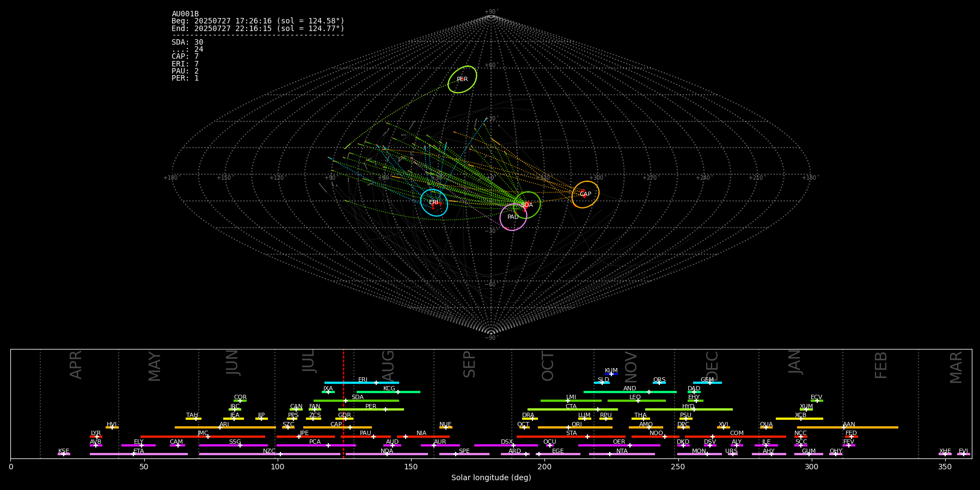Click the SSG shower label
The width and height of the screenshot is (980, 490).
coord(235,442)
